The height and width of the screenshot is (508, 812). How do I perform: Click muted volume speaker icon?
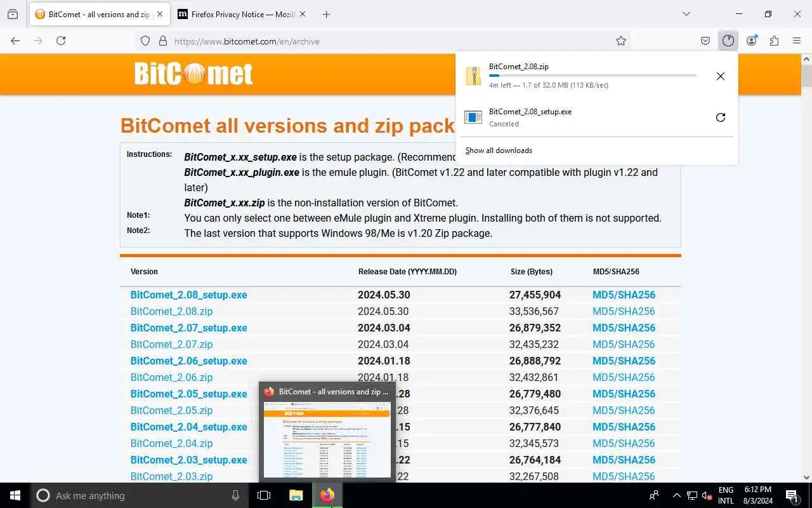coord(707,495)
